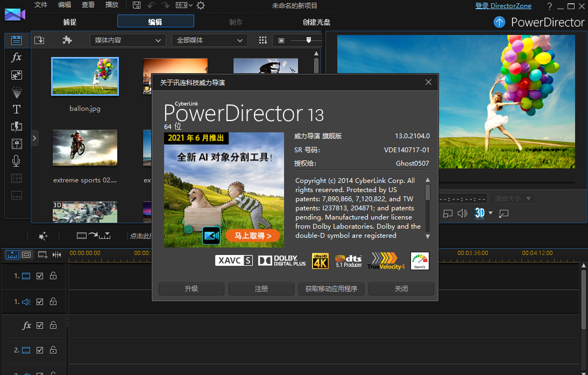This screenshot has height=375, width=588.
Task: Click the 关闭 button
Action: click(x=401, y=289)
